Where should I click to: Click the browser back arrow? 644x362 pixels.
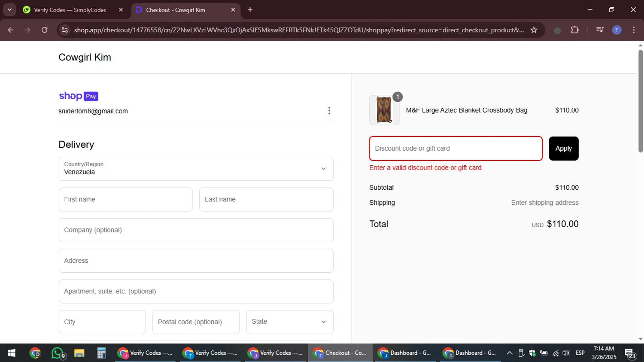11,30
